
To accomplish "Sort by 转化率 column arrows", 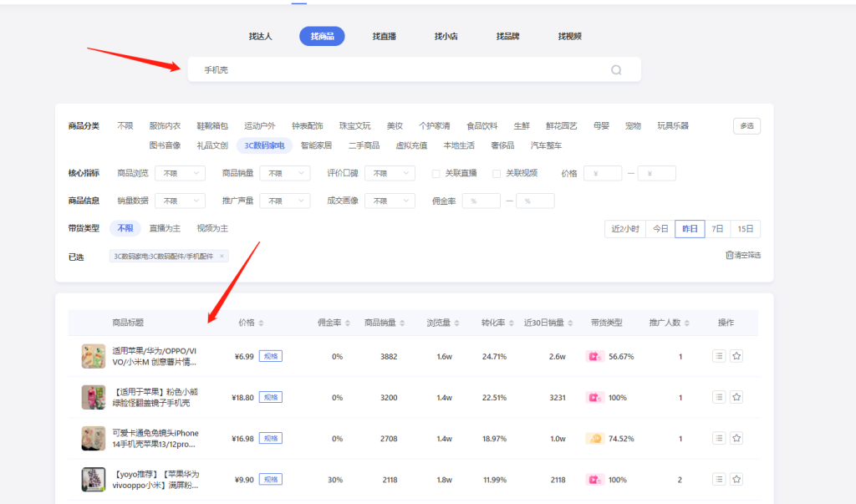I will [x=511, y=323].
